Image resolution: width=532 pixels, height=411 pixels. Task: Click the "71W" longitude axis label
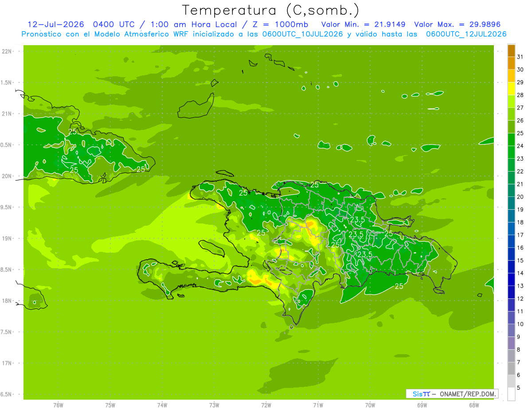[x=318, y=405]
